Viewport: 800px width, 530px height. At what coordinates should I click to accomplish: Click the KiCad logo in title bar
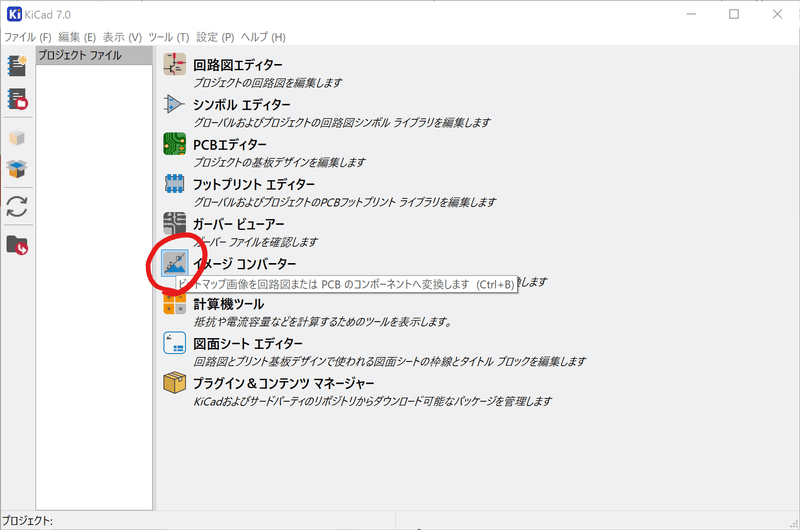(x=14, y=14)
